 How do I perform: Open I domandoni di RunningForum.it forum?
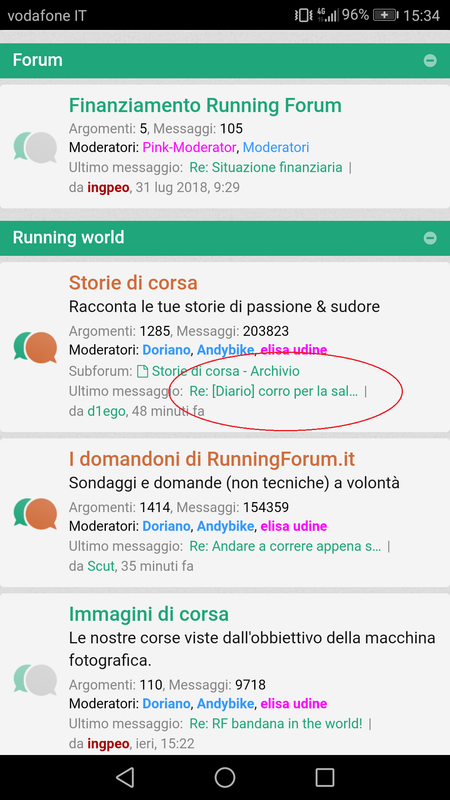(x=212, y=459)
